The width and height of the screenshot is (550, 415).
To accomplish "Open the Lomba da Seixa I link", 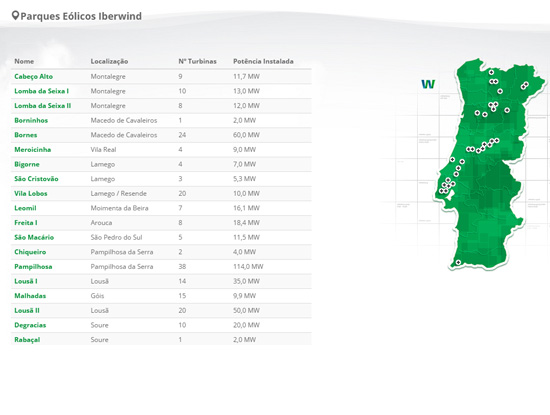I will point(41,91).
